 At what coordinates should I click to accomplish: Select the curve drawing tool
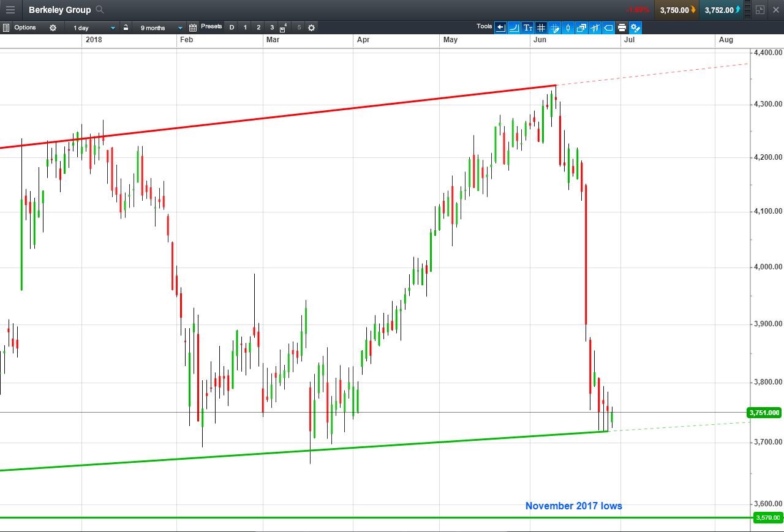514,28
